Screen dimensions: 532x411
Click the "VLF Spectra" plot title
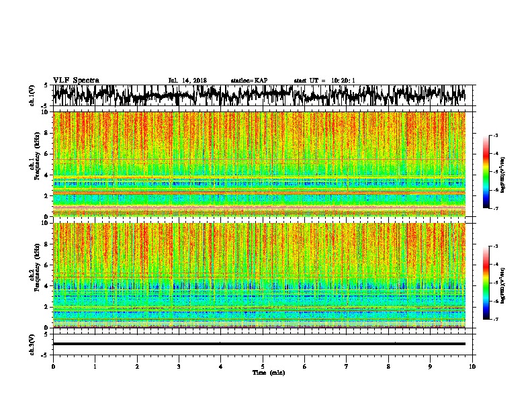pyautogui.click(x=76, y=81)
